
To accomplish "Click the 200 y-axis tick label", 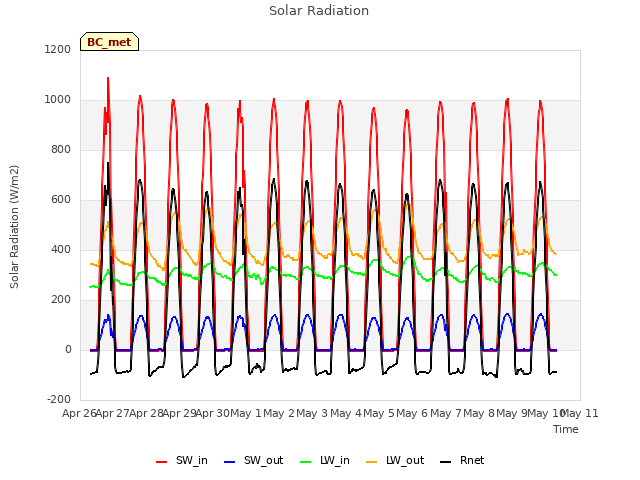I will tap(61, 300).
